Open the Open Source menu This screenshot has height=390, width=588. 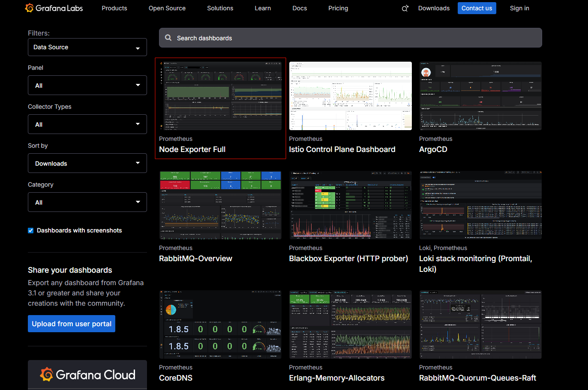click(167, 8)
